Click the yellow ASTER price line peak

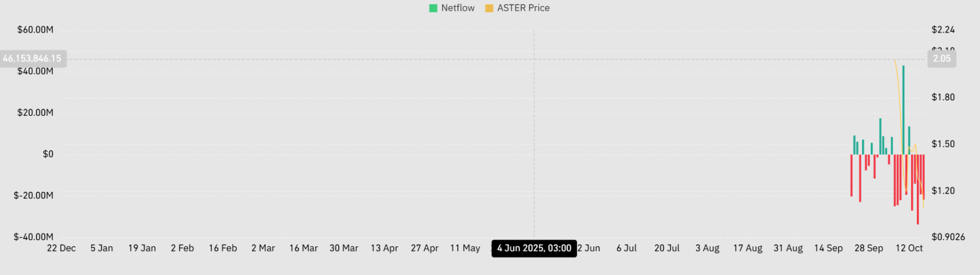click(x=895, y=60)
